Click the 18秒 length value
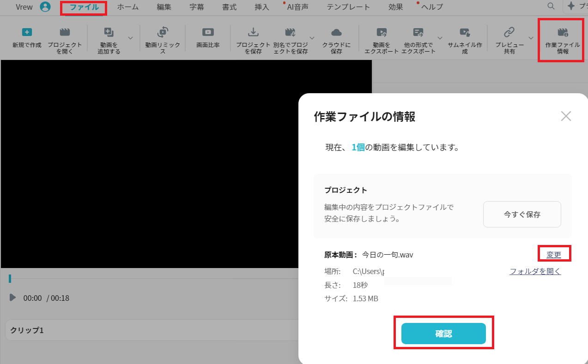This screenshot has width=588, height=364. tap(360, 285)
